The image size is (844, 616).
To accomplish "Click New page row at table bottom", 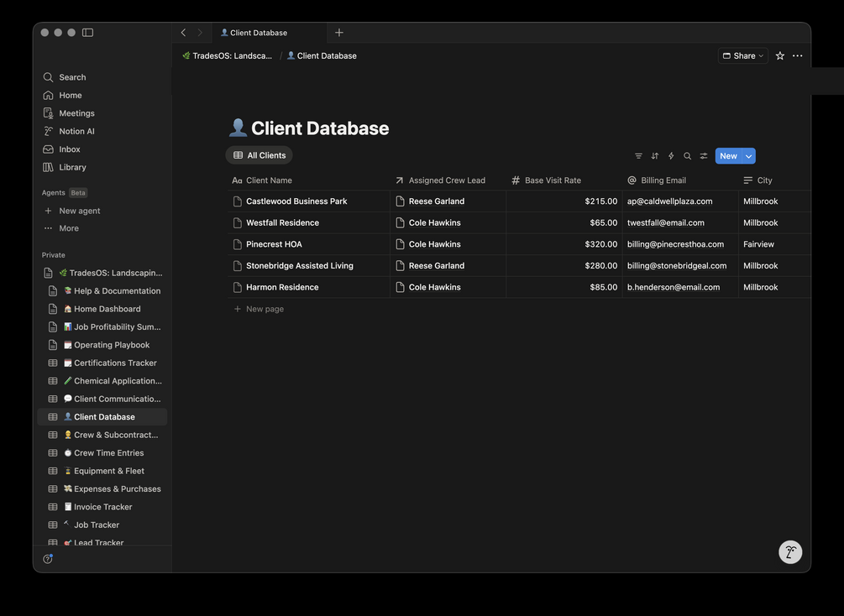I will (265, 309).
